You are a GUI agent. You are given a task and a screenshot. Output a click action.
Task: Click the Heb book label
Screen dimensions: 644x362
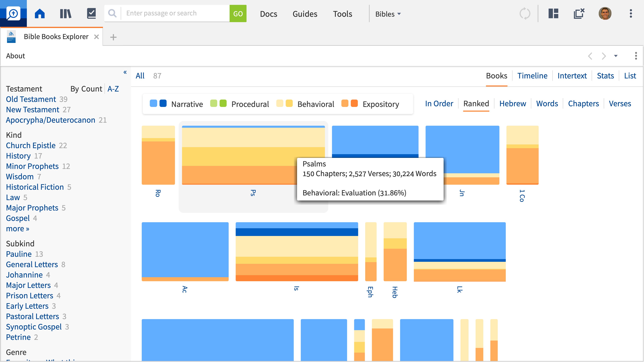click(395, 292)
